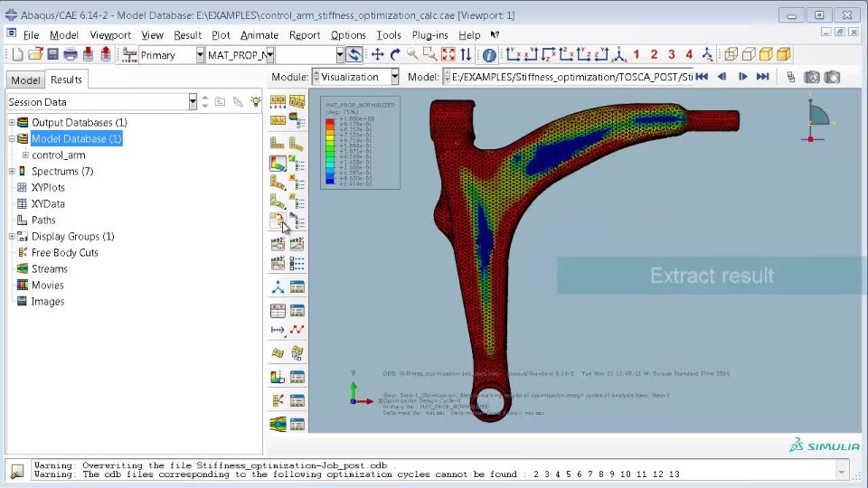Open the Field Output dialog icon
Image resolution: width=868 pixels, height=488 pixels.
click(129, 55)
